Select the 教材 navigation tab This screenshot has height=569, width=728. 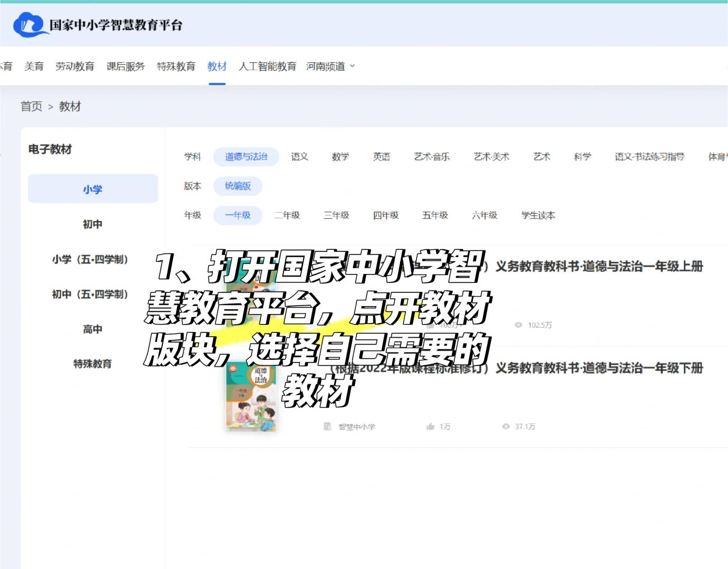[x=217, y=66]
